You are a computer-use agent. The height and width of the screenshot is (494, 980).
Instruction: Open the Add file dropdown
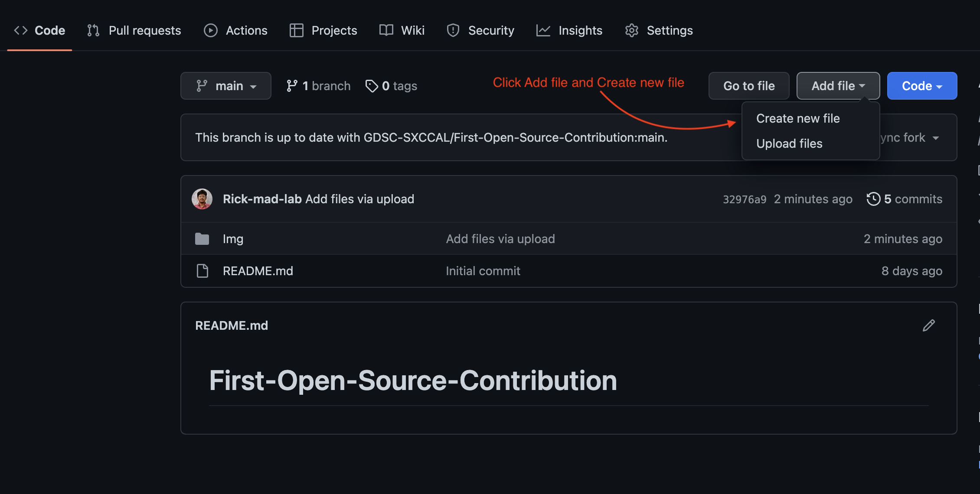coord(838,86)
